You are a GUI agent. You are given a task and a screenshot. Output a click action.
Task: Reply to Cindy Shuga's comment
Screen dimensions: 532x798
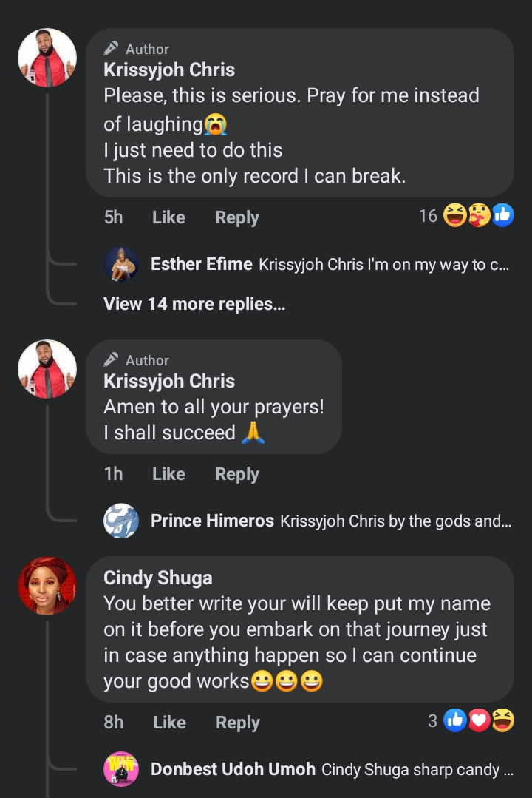(x=238, y=723)
